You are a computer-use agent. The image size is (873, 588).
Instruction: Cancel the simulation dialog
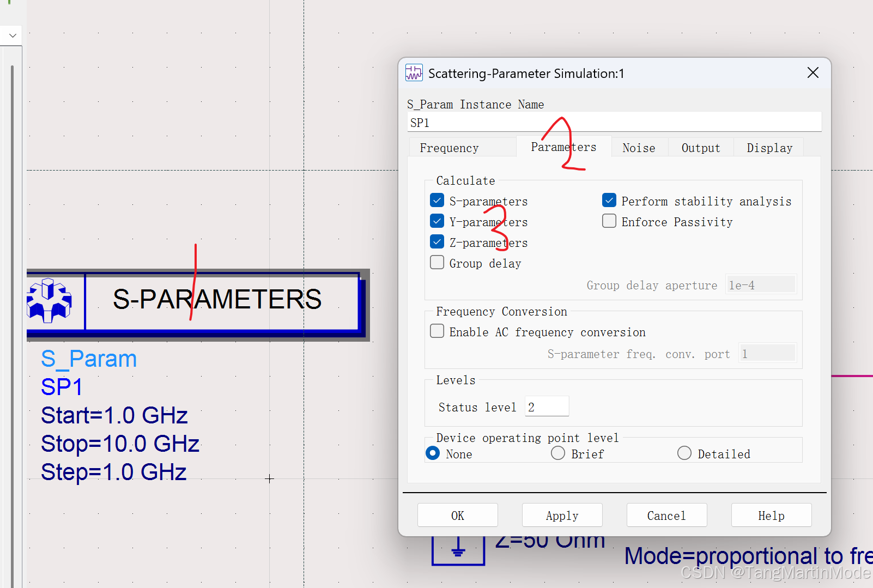click(x=667, y=516)
